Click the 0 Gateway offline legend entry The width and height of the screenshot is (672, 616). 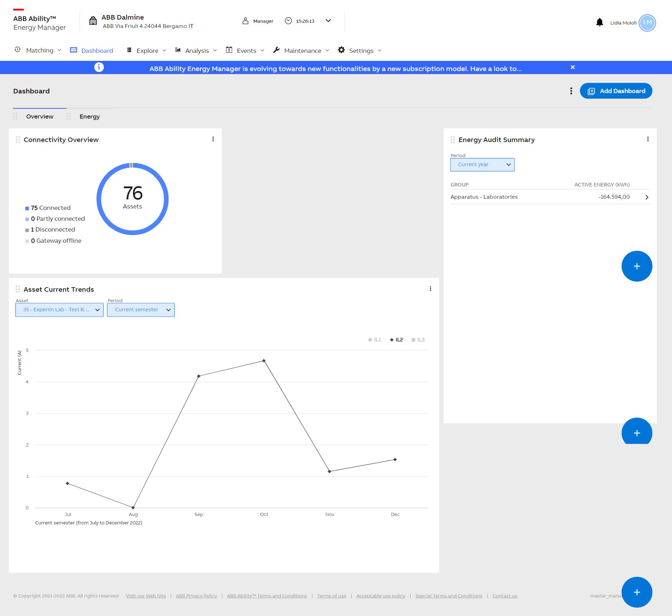pos(53,241)
